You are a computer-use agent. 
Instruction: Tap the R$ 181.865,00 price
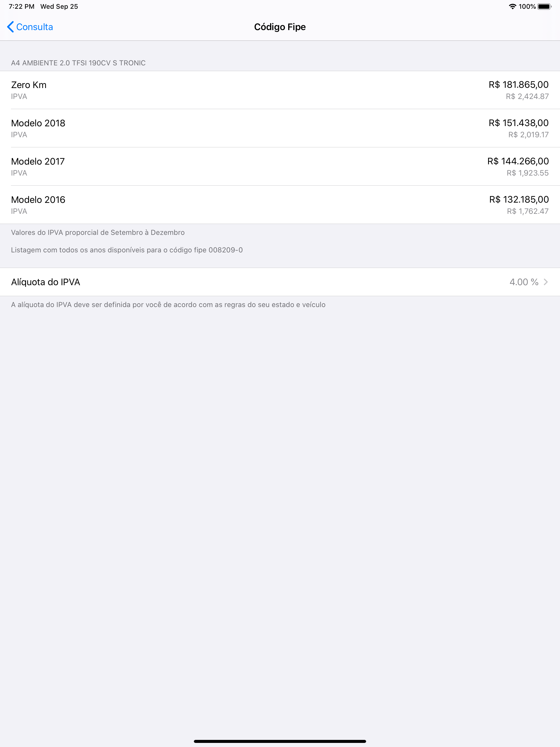coord(518,85)
